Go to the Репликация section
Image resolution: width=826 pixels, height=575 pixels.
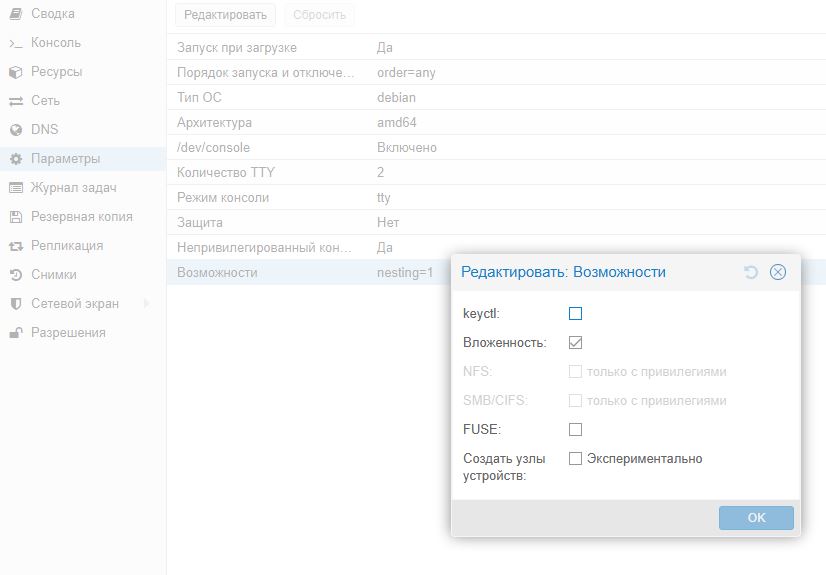point(67,246)
